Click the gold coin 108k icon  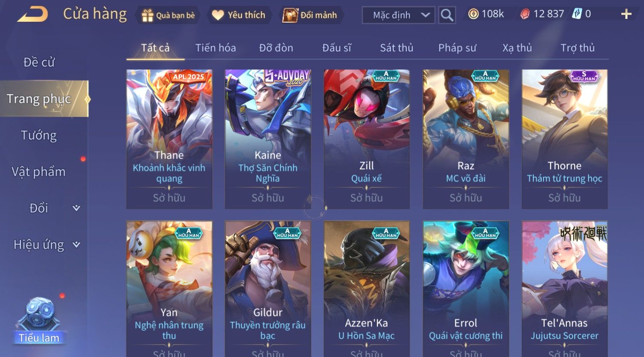(473, 14)
